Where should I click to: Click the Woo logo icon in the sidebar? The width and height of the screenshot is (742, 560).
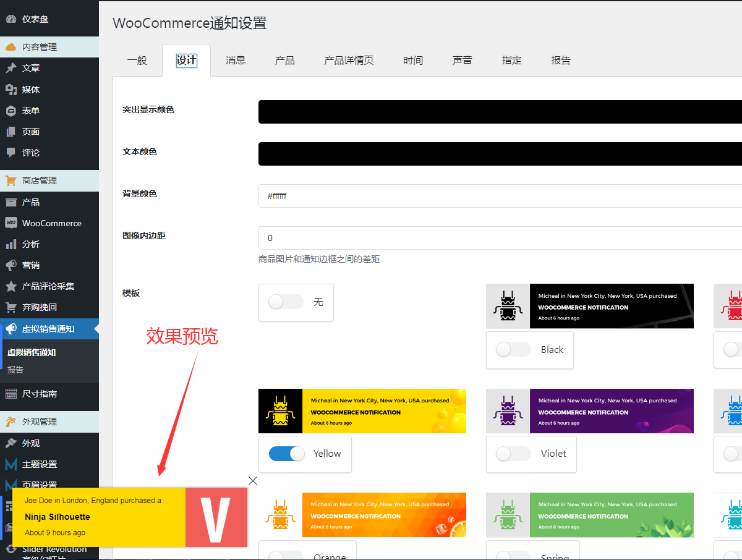(x=11, y=223)
